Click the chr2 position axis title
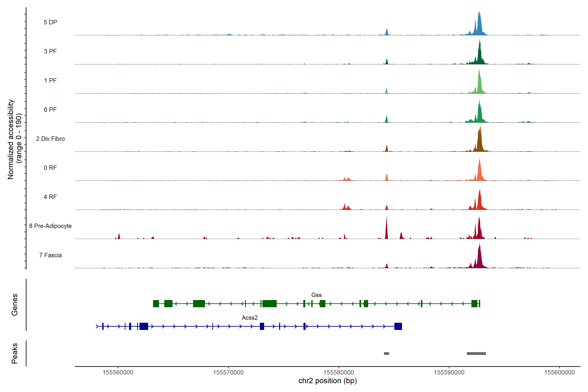The height and width of the screenshot is (392, 588). (x=327, y=381)
